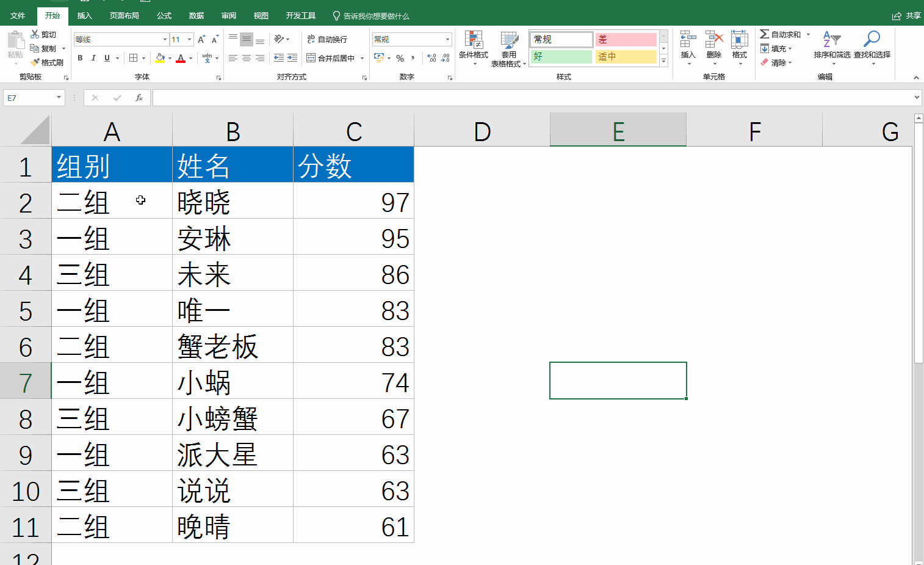Expand the AutoSum (自动求和) dropdown arrow
Image resolution: width=924 pixels, height=565 pixels.
pyautogui.click(x=808, y=34)
